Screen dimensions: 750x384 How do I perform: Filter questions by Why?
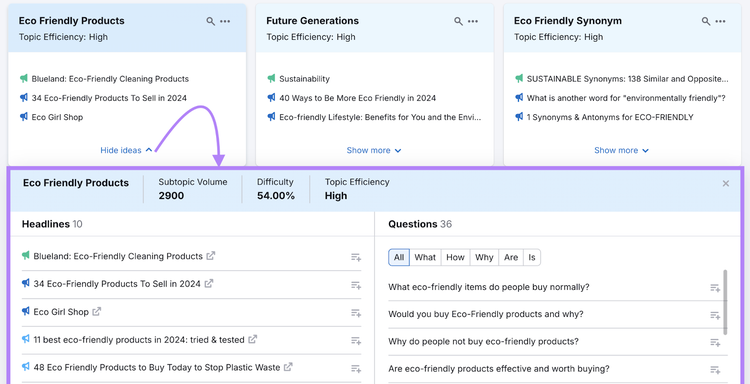pyautogui.click(x=484, y=257)
